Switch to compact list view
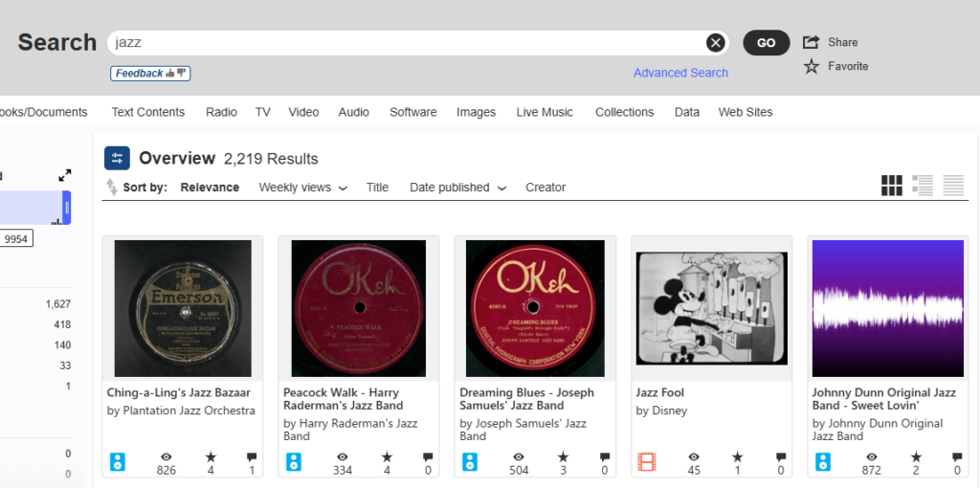Viewport: 980px width, 488px height. [x=953, y=186]
